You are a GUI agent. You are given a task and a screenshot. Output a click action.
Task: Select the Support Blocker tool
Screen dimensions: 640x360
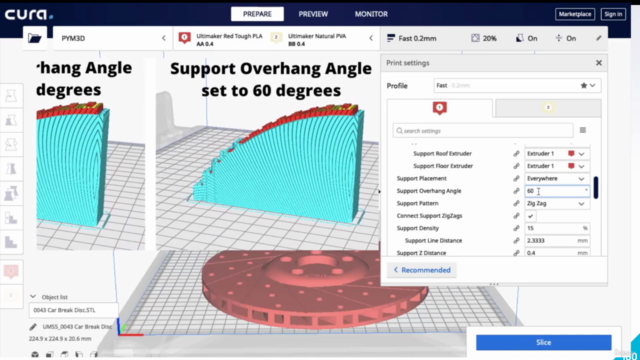pos(11,218)
